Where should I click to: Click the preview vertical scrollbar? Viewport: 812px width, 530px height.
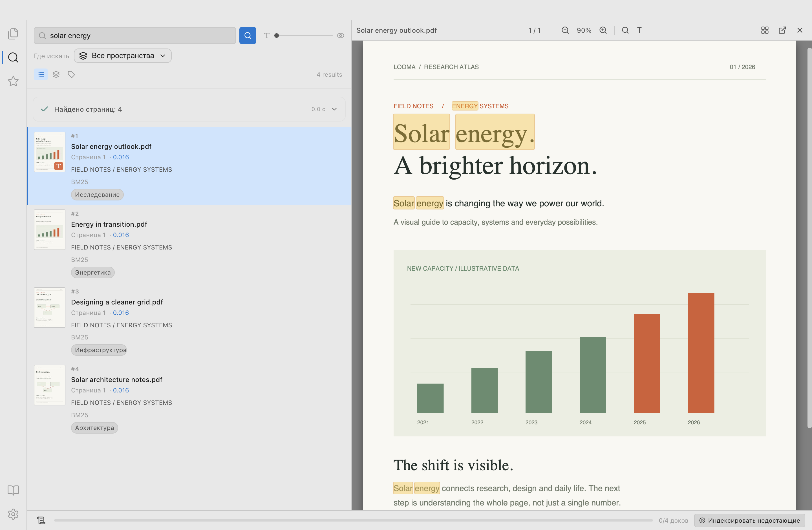(809, 238)
